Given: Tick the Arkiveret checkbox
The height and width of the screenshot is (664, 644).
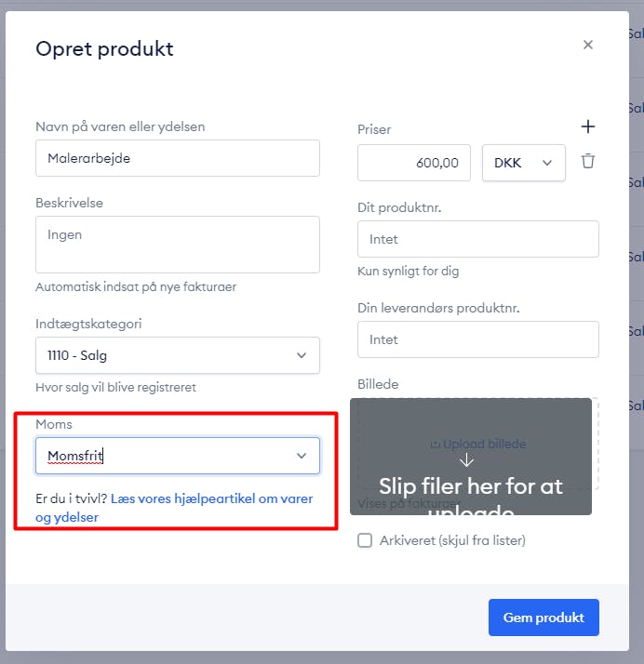Looking at the screenshot, I should [365, 540].
